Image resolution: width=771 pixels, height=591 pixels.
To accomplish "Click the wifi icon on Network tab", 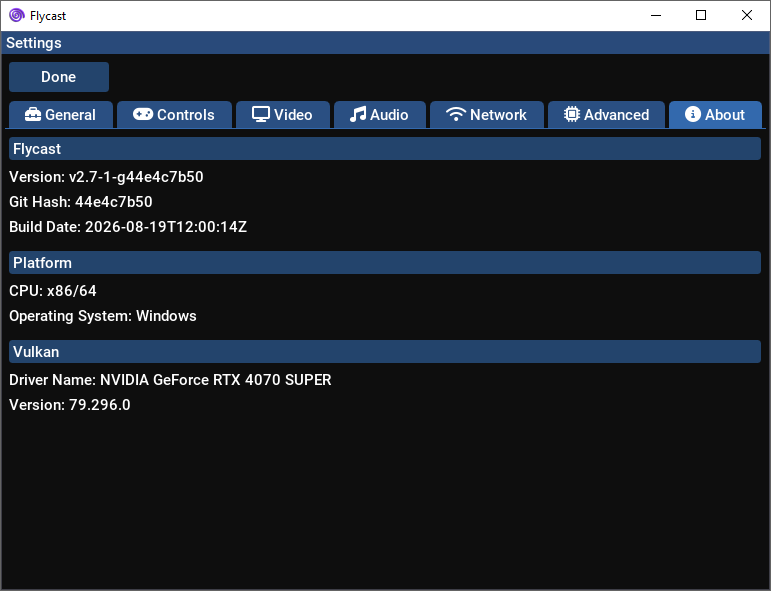I will [x=456, y=115].
